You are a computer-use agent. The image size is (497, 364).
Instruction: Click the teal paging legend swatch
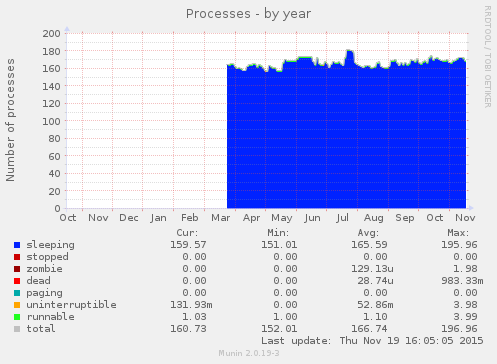[17, 293]
